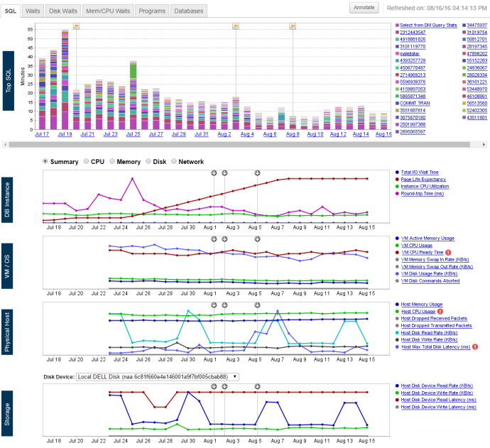
Task: Select the CPU radio button
Action: coord(86,161)
